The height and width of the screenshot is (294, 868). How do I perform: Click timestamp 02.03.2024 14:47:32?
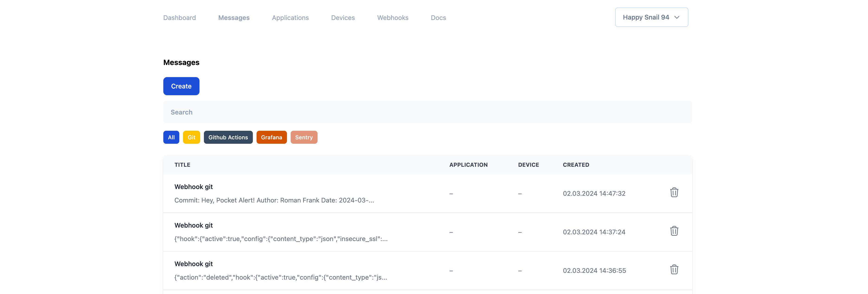pyautogui.click(x=594, y=193)
